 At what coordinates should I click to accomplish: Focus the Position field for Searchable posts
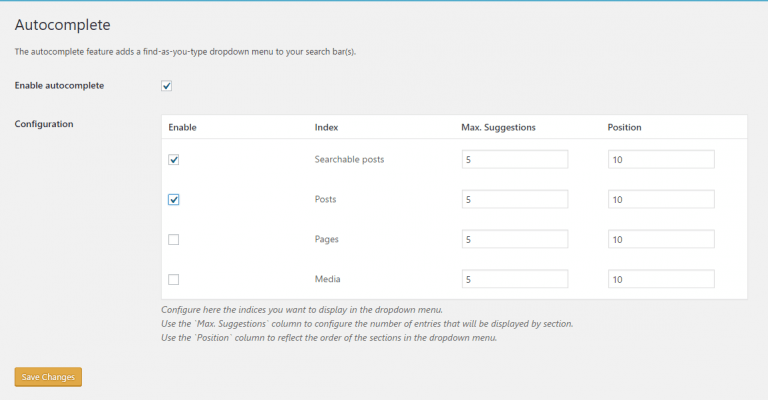(661, 160)
